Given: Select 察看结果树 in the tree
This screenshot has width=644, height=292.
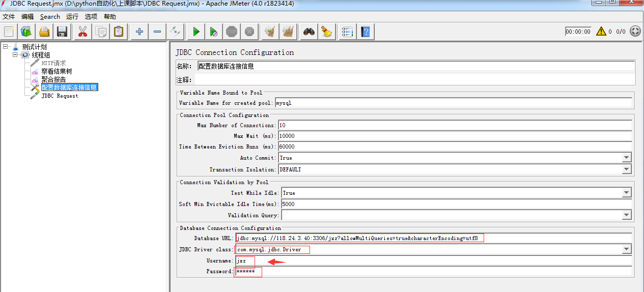Looking at the screenshot, I should click(57, 71).
